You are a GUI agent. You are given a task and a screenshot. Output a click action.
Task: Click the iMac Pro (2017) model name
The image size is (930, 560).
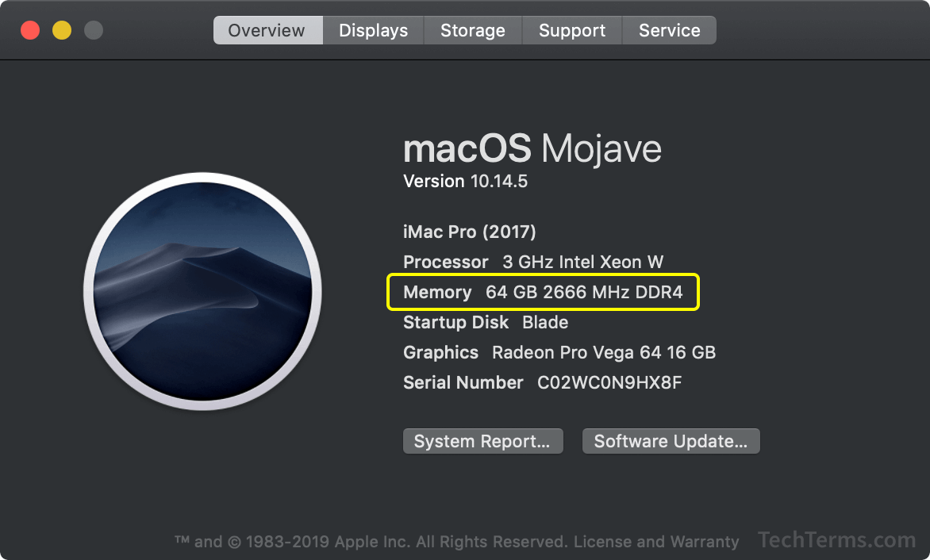(x=469, y=232)
